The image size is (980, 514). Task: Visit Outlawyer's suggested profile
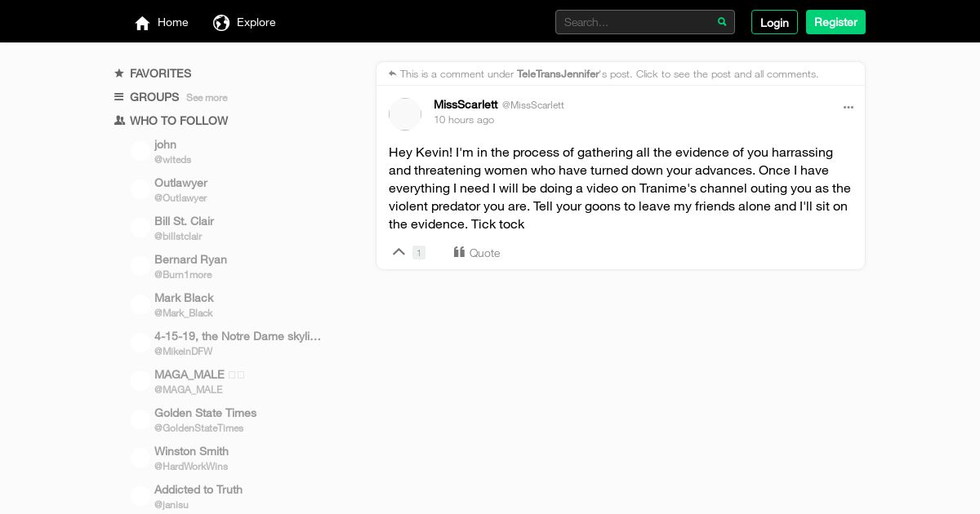pyautogui.click(x=180, y=183)
